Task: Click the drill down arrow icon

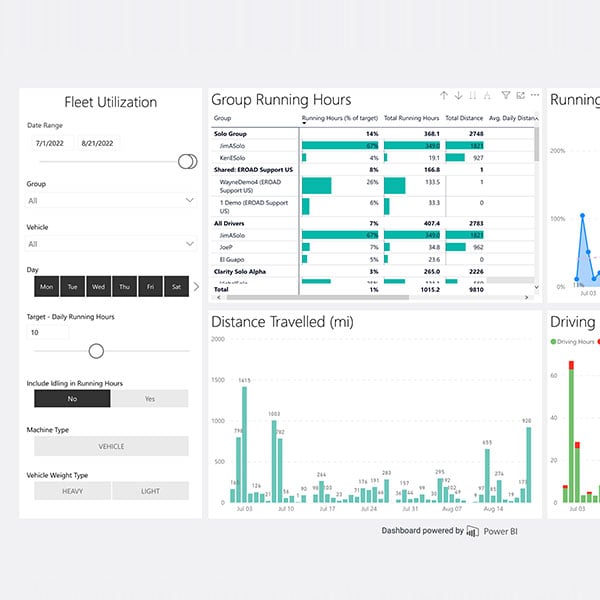Action: [x=458, y=96]
